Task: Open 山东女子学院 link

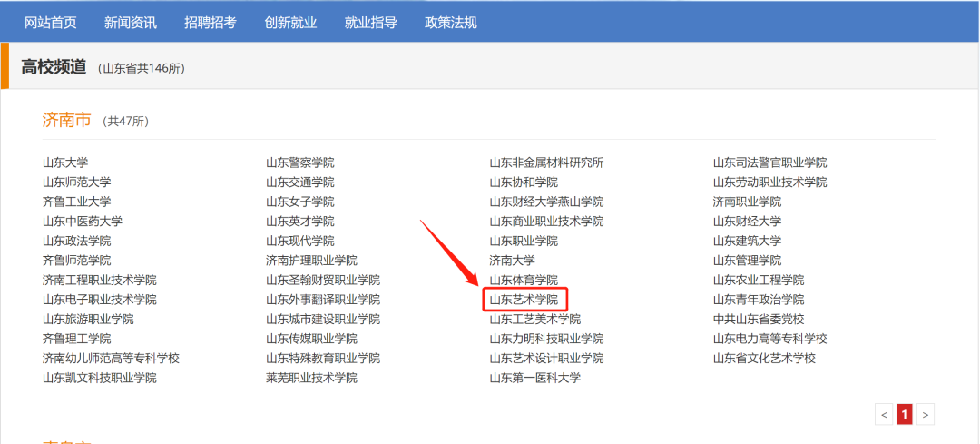Action: (x=300, y=202)
